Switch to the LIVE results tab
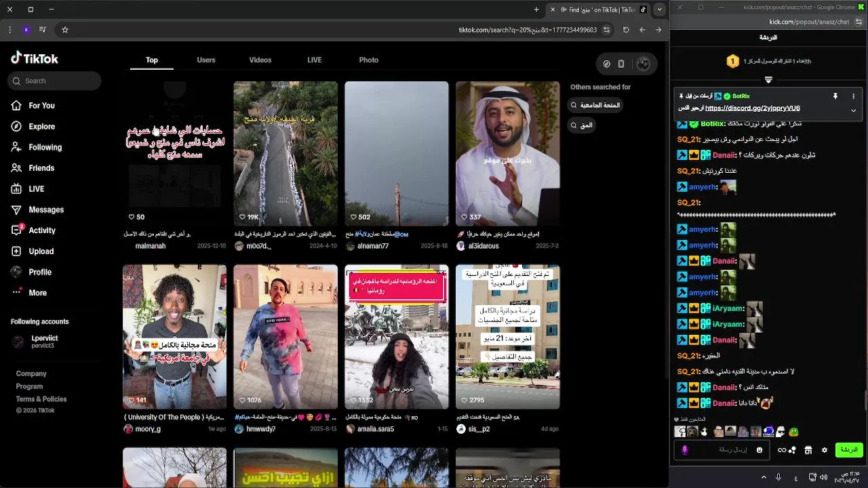 click(x=315, y=60)
